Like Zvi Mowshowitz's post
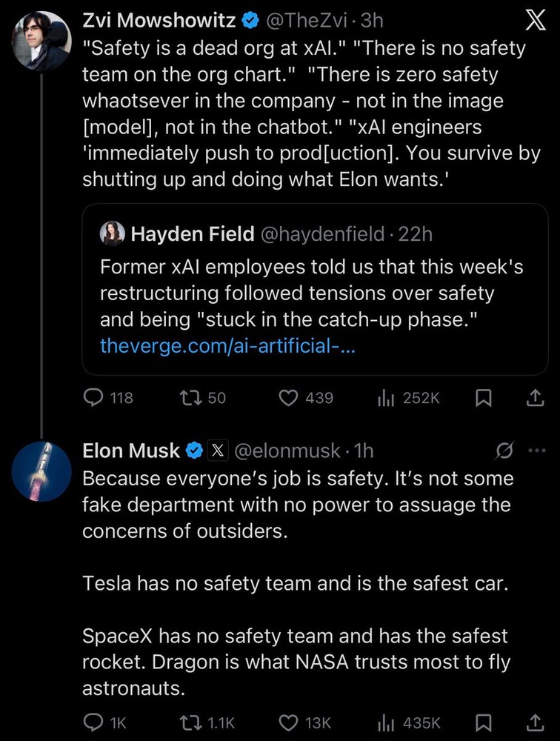 coord(288,399)
